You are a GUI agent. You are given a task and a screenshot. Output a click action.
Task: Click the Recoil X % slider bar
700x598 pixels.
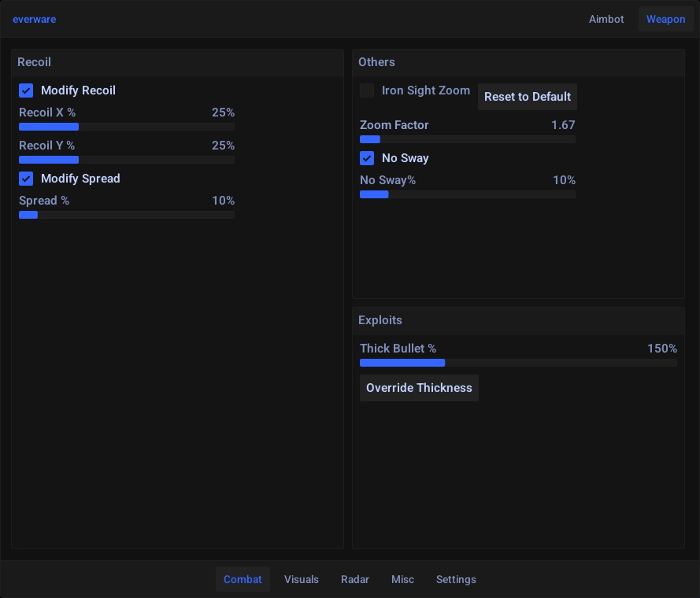click(126, 127)
